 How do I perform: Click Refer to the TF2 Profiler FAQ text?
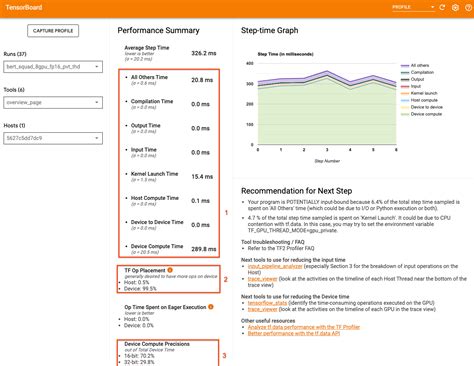(281, 248)
